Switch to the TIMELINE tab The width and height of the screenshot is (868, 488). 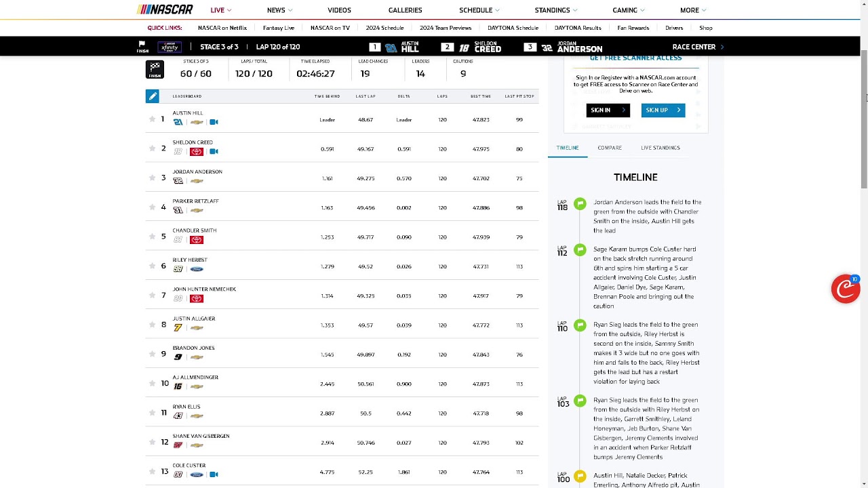coord(568,148)
